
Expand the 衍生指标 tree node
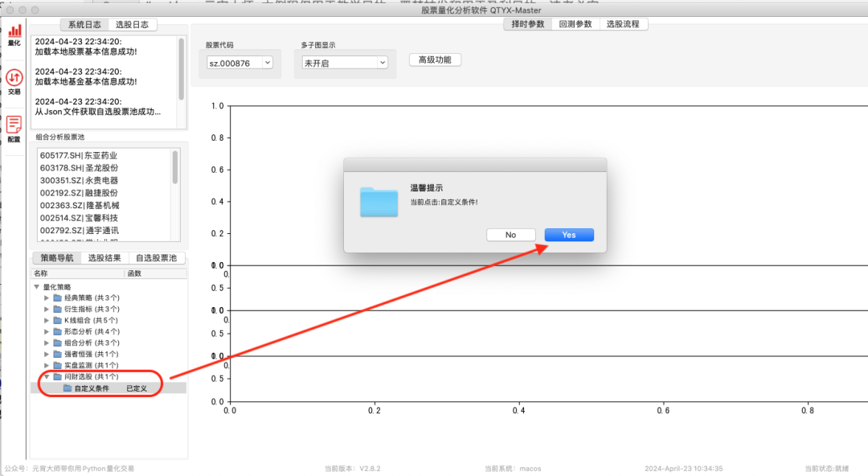coord(47,309)
